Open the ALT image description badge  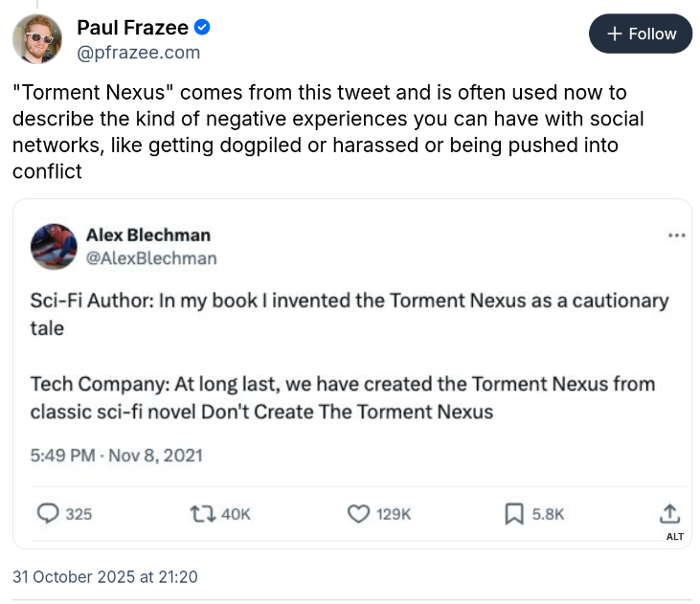pos(675,536)
